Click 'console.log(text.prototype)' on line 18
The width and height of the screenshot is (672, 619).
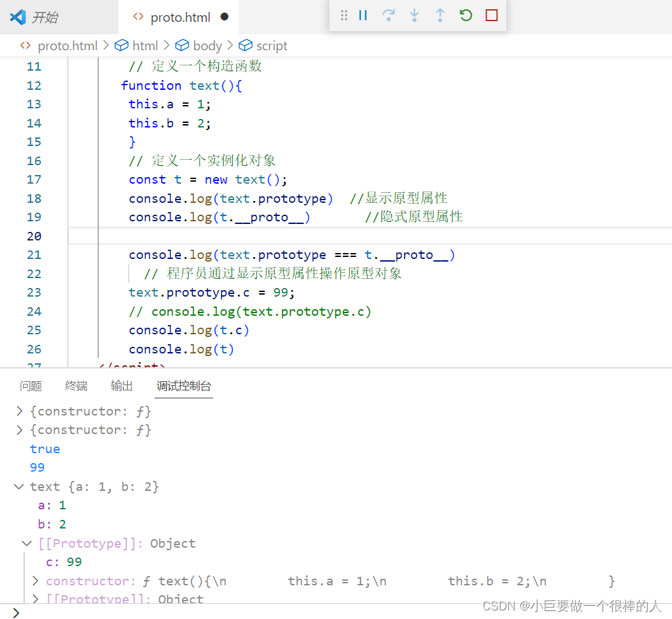(x=230, y=198)
